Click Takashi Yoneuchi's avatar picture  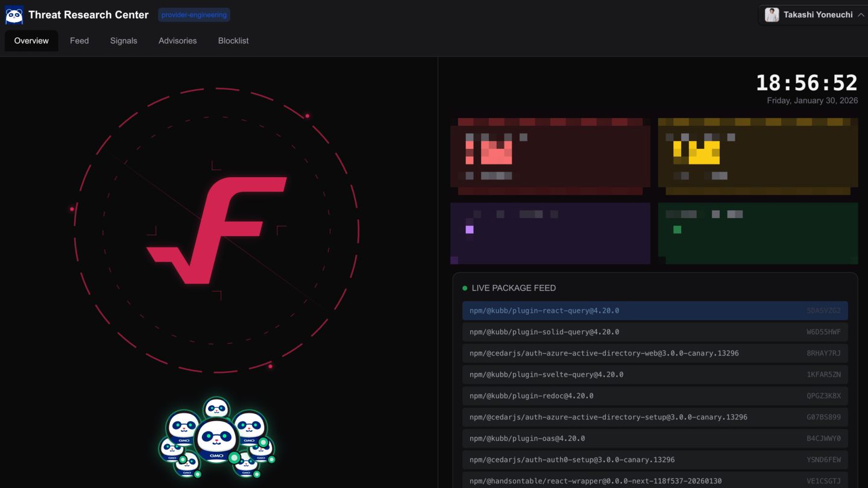[x=772, y=15]
